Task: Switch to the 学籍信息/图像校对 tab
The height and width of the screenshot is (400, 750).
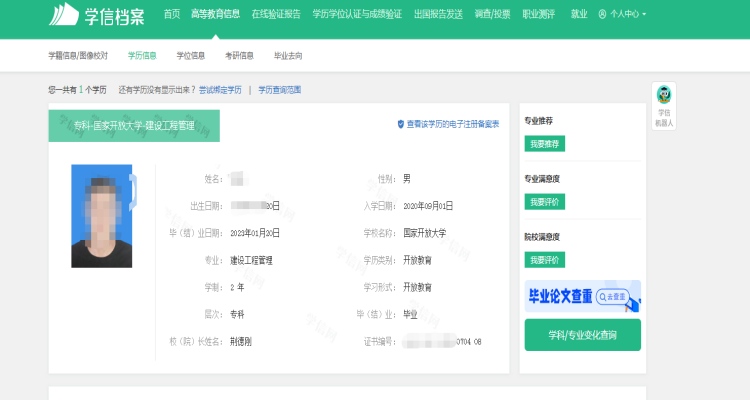Action: click(x=80, y=55)
